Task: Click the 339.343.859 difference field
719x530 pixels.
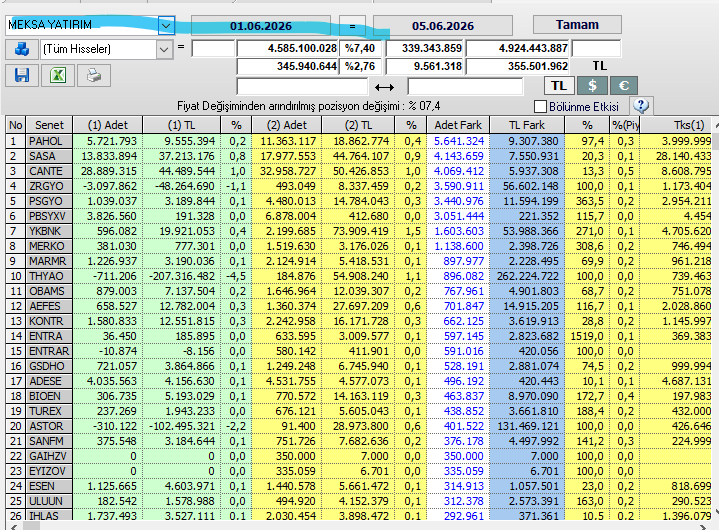Action: pos(425,48)
